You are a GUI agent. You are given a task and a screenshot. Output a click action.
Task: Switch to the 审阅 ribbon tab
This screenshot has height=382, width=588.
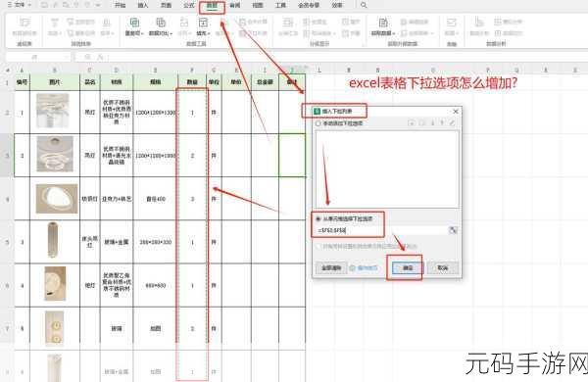coord(235,5)
